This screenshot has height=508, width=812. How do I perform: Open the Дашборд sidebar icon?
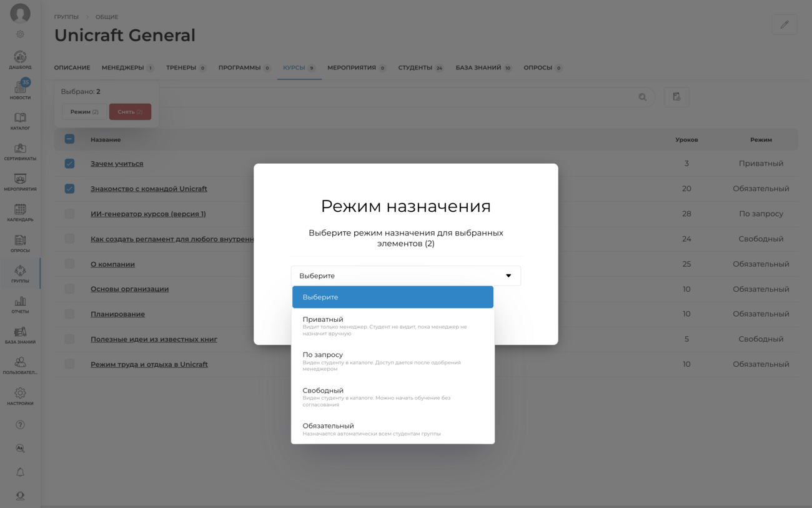(x=20, y=60)
